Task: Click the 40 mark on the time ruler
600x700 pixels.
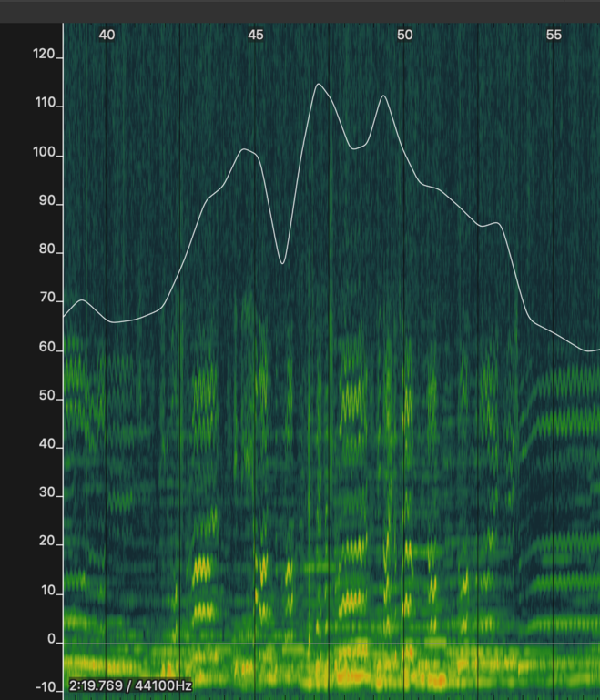Action: tap(107, 35)
